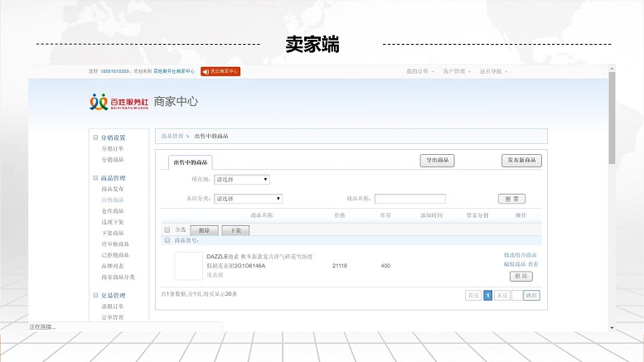This screenshot has width=644, height=362.
Task: Open the 我的订单 dropdown menu
Action: 419,71
